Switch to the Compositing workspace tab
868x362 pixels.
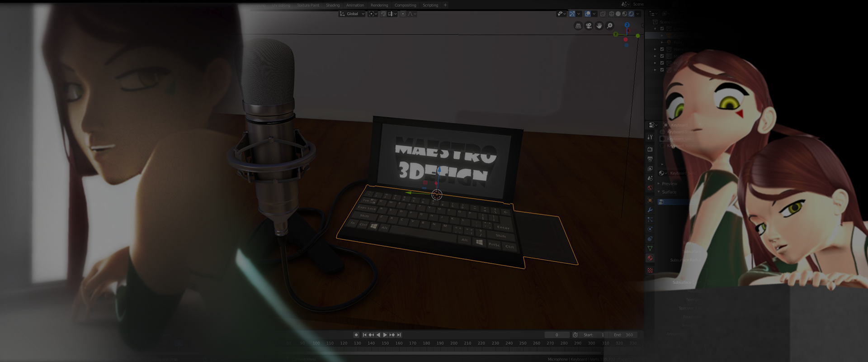point(405,5)
